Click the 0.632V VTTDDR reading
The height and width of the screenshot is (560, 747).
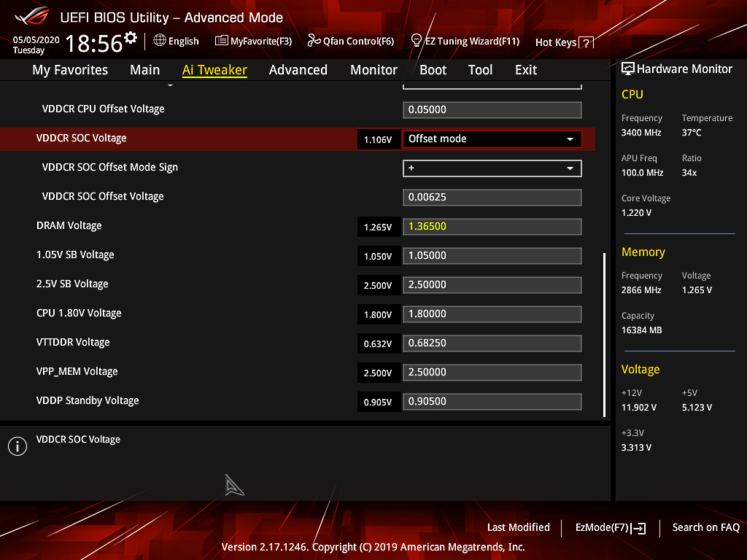click(379, 344)
